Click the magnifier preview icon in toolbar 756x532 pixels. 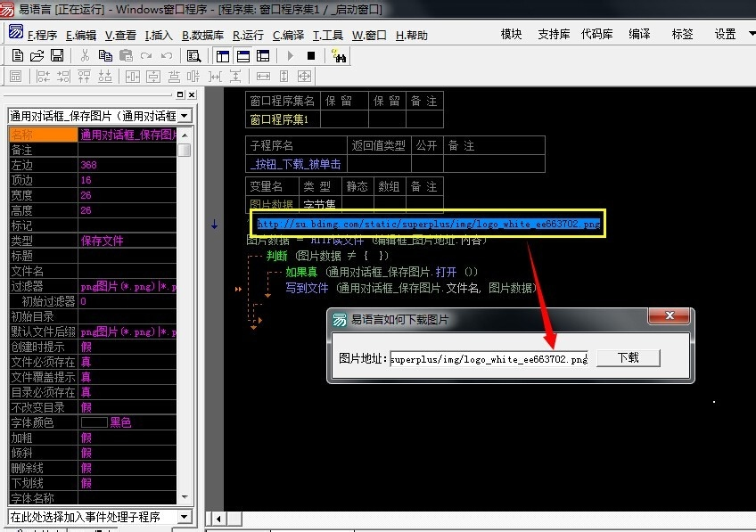pos(193,55)
